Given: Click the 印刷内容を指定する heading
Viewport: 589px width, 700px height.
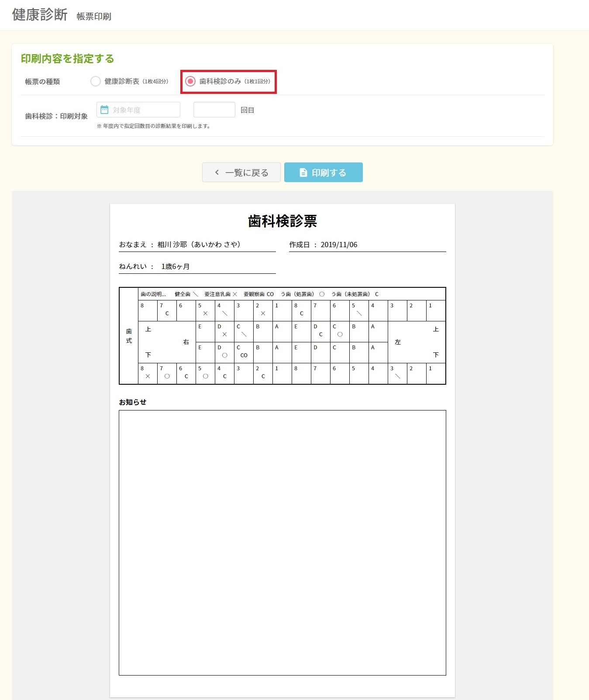Looking at the screenshot, I should 68,59.
